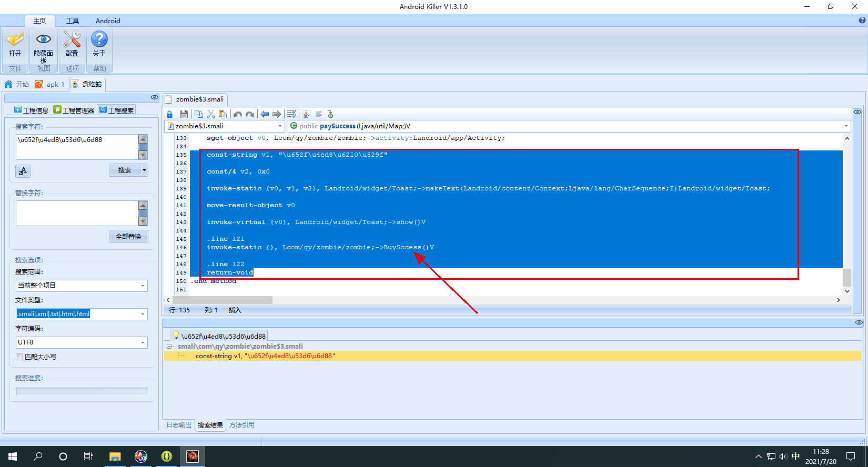Open the 配置 settings tools icon
This screenshot has width=868, height=467.
72,44
